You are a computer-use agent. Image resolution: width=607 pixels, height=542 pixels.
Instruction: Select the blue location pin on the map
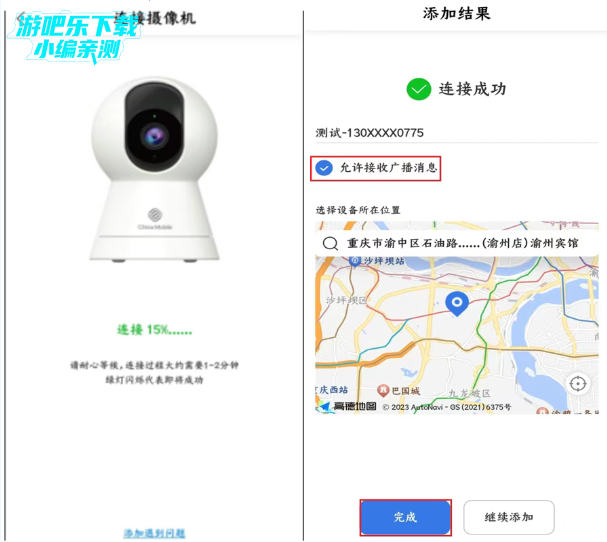pyautogui.click(x=457, y=304)
